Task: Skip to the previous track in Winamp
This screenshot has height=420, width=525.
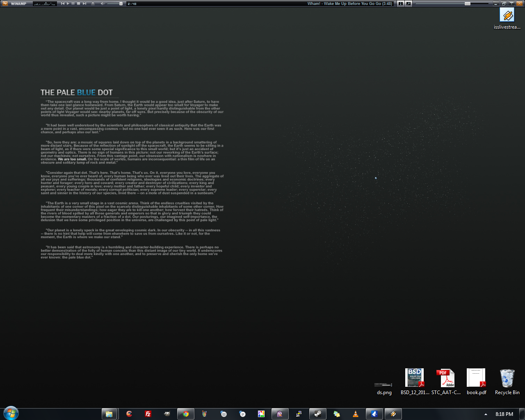Action: click(x=63, y=4)
